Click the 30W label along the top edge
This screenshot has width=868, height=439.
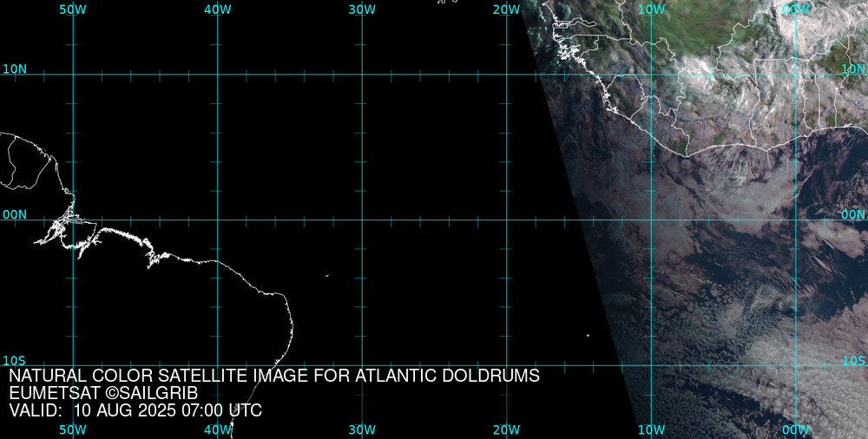pyautogui.click(x=362, y=10)
